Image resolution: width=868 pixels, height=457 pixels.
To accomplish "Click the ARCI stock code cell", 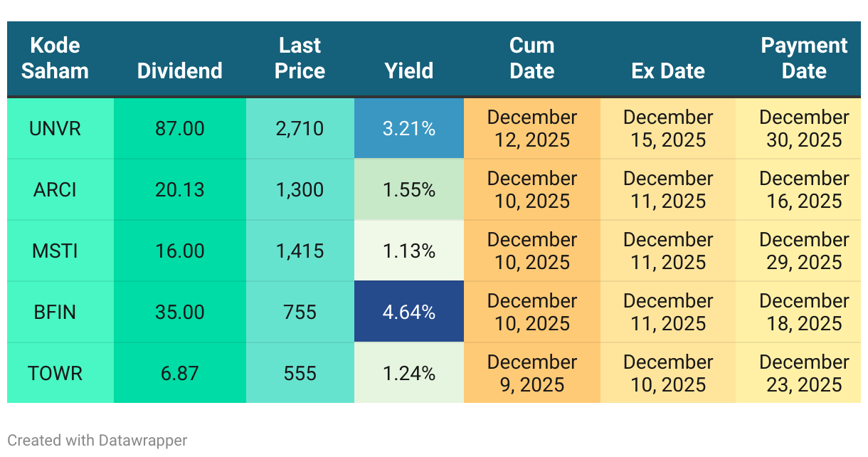I will pyautogui.click(x=55, y=190).
